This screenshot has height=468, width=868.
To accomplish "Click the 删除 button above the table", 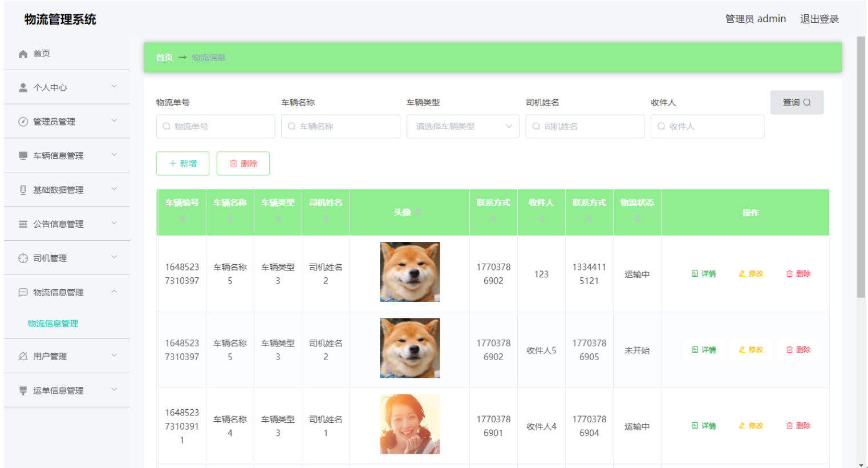I will [243, 164].
